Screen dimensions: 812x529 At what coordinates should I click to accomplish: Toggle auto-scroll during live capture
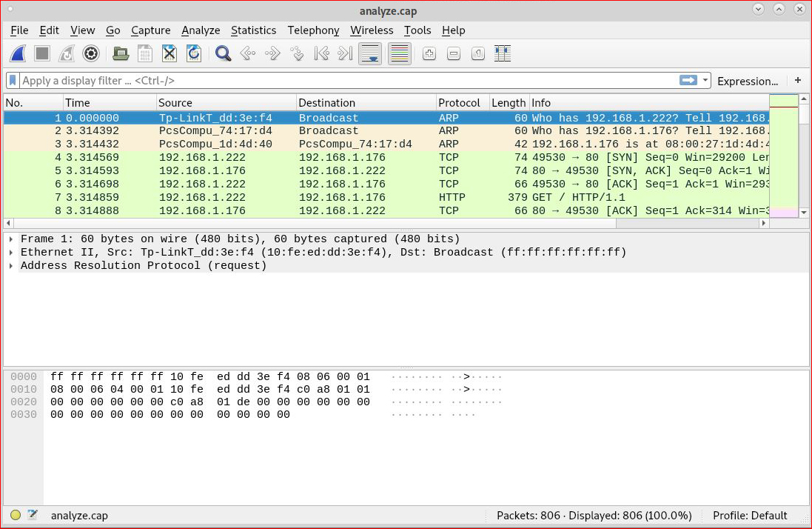370,53
